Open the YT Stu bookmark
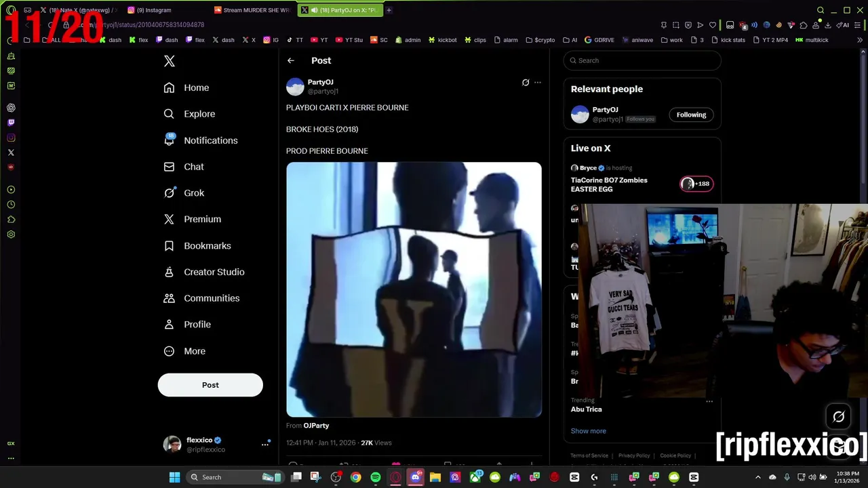 (x=349, y=40)
